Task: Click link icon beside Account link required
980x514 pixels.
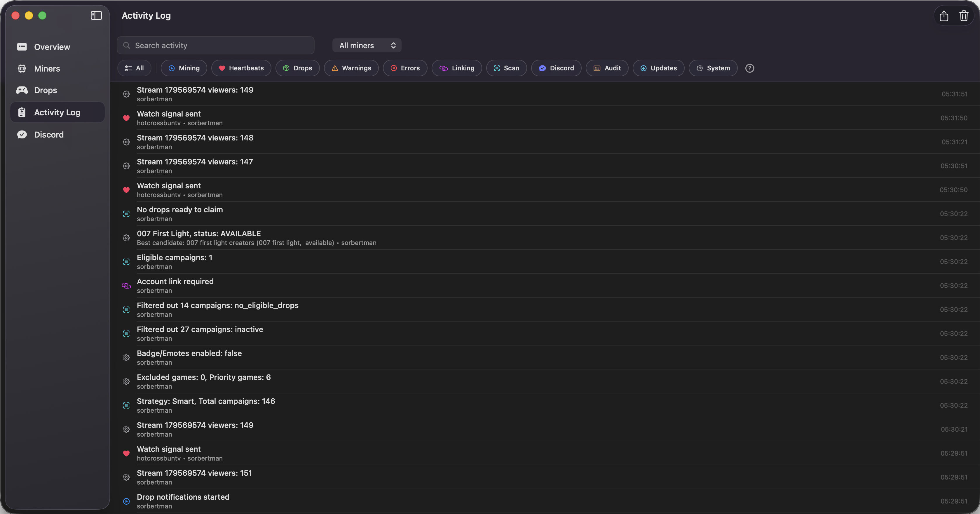Action: (126, 286)
